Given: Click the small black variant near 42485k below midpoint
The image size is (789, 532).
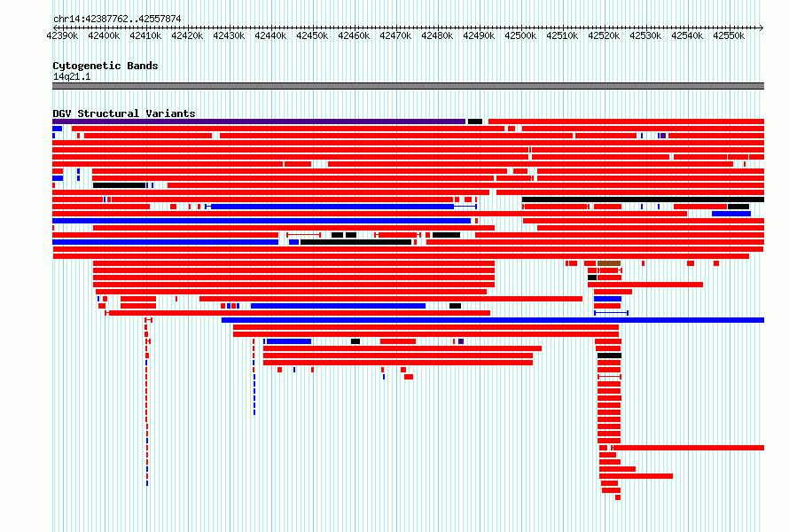Looking at the screenshot, I should pyautogui.click(x=455, y=306).
